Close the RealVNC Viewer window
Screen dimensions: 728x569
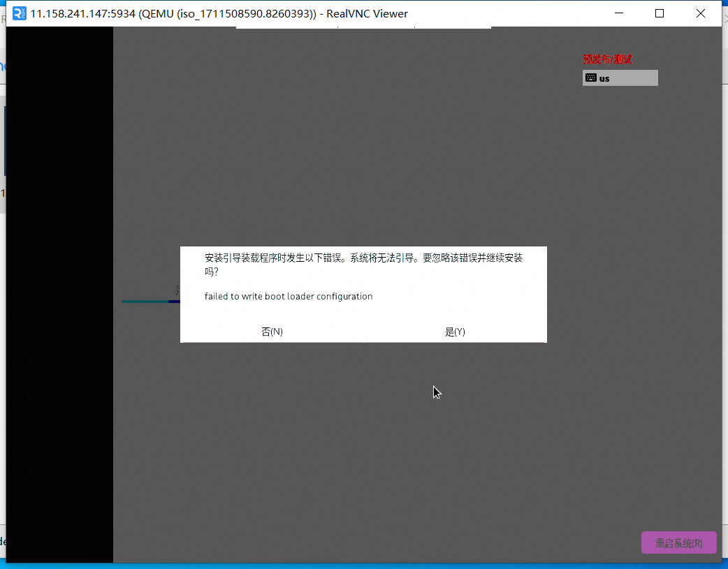point(701,13)
